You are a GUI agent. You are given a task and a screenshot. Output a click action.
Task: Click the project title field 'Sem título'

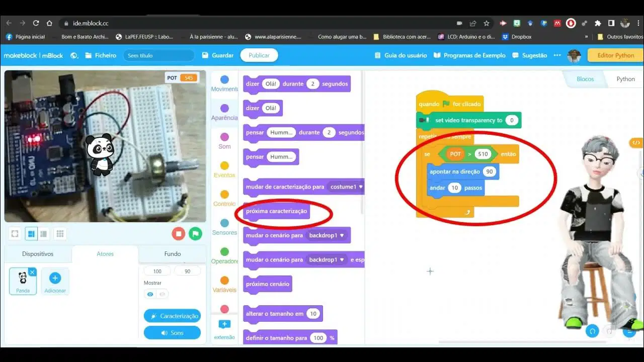pyautogui.click(x=159, y=55)
